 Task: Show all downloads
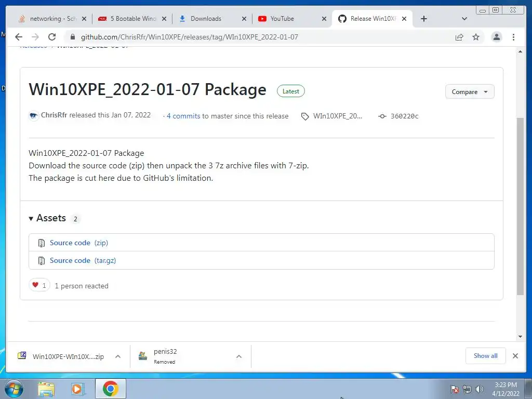point(486,355)
